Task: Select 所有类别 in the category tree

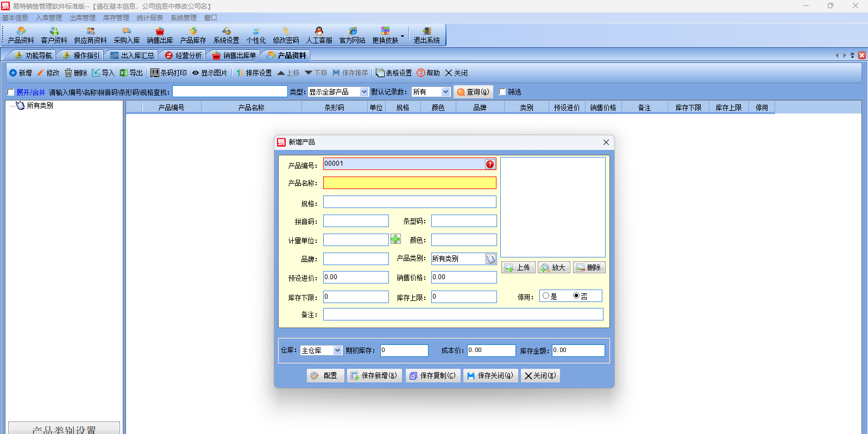Action: [x=40, y=105]
